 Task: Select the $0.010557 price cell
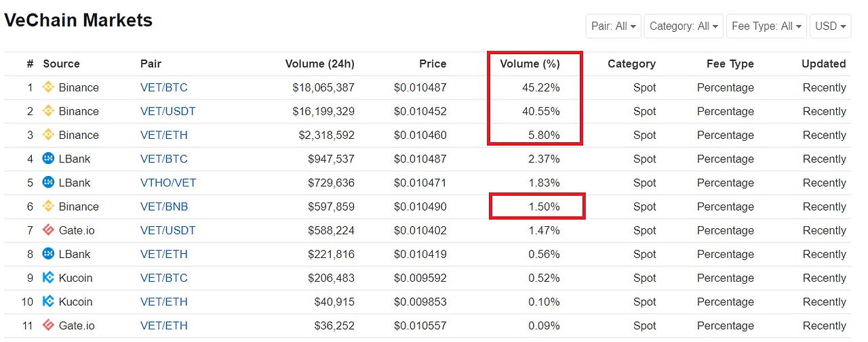tap(420, 325)
